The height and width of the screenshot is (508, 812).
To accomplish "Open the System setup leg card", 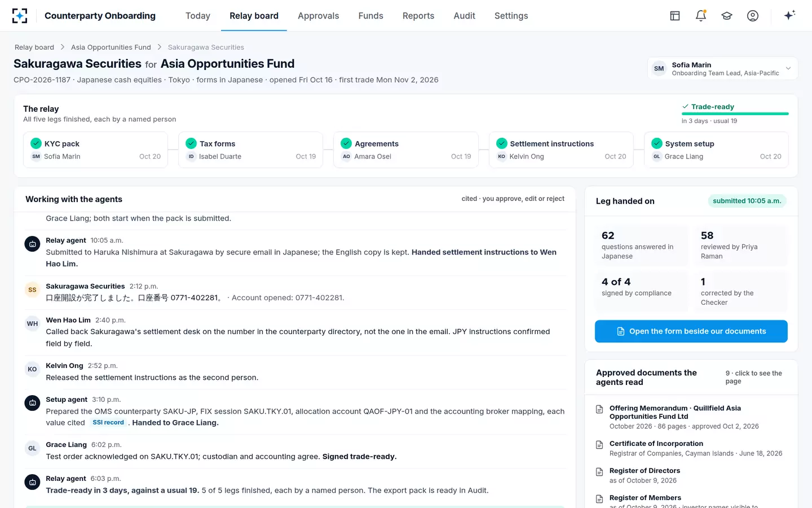I will (x=716, y=150).
